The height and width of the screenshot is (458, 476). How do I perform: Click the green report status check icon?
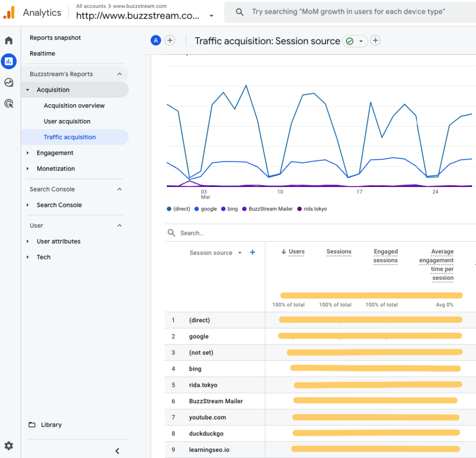coord(350,41)
